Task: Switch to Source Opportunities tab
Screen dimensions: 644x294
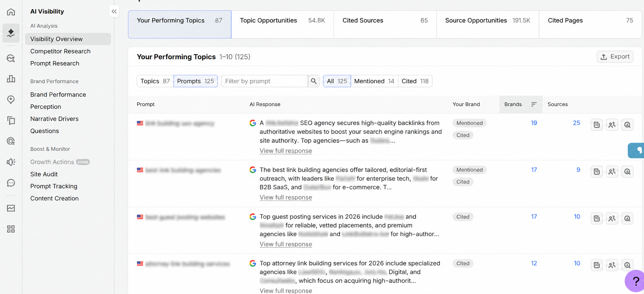Action: pos(488,24)
